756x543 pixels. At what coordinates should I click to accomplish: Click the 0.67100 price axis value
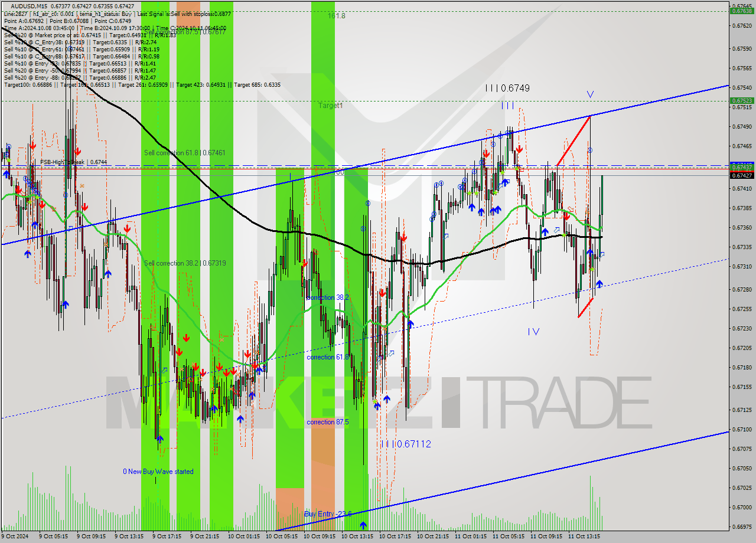[741, 429]
